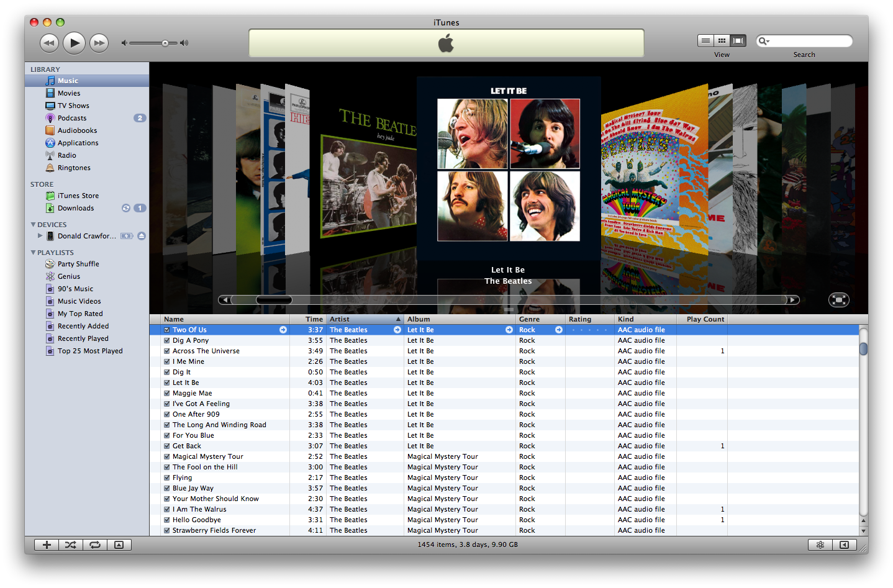The height and width of the screenshot is (588, 893).
Task: Toggle the Genius sidebar button
Action: (845, 545)
